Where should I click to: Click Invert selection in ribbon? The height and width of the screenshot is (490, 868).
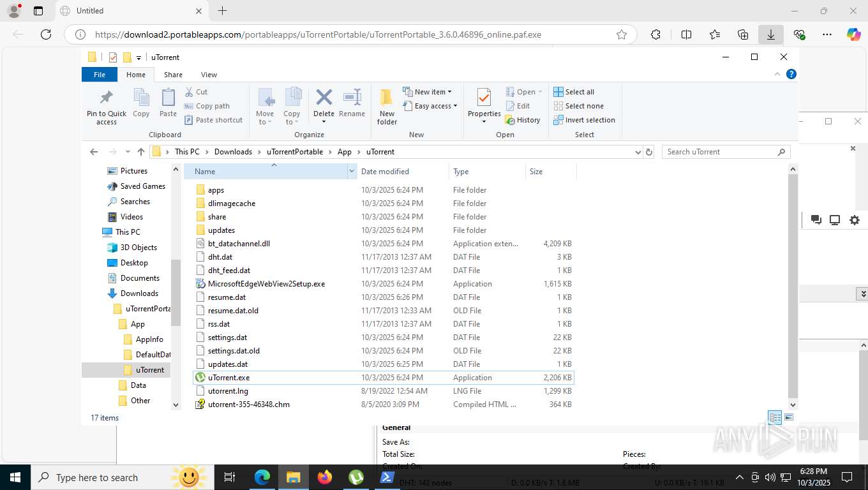click(584, 120)
